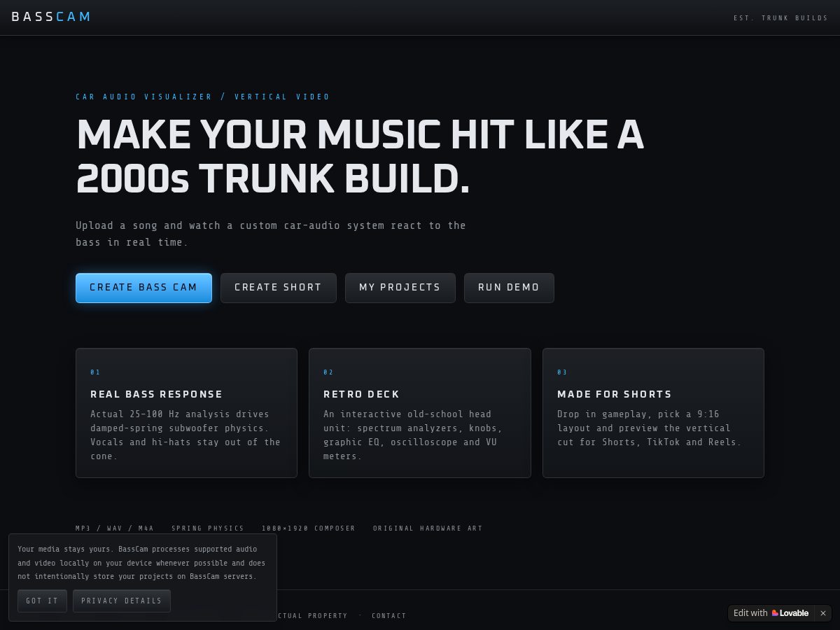This screenshot has height=630, width=840.
Task: Choose the Create Short button
Action: (x=279, y=288)
